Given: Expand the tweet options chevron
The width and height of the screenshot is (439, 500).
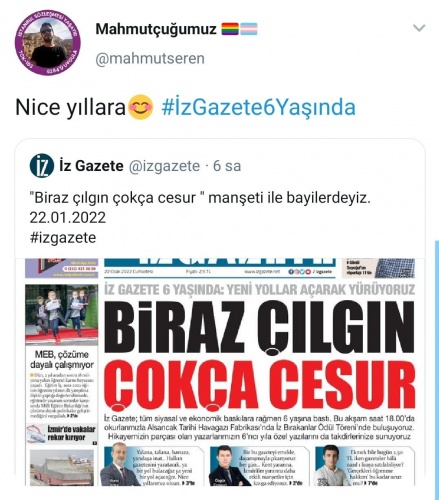Looking at the screenshot, I should click(x=419, y=28).
